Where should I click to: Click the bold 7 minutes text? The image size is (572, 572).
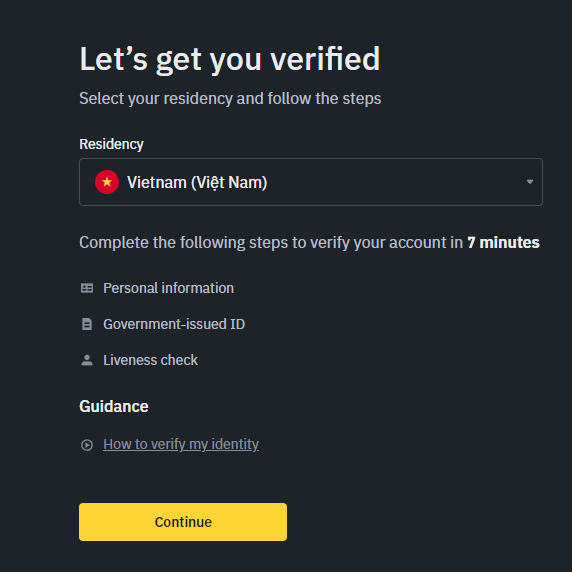click(x=503, y=243)
